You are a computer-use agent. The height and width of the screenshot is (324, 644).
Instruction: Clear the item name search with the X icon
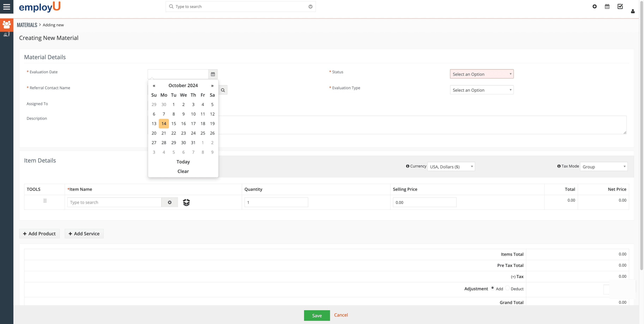coord(170,202)
